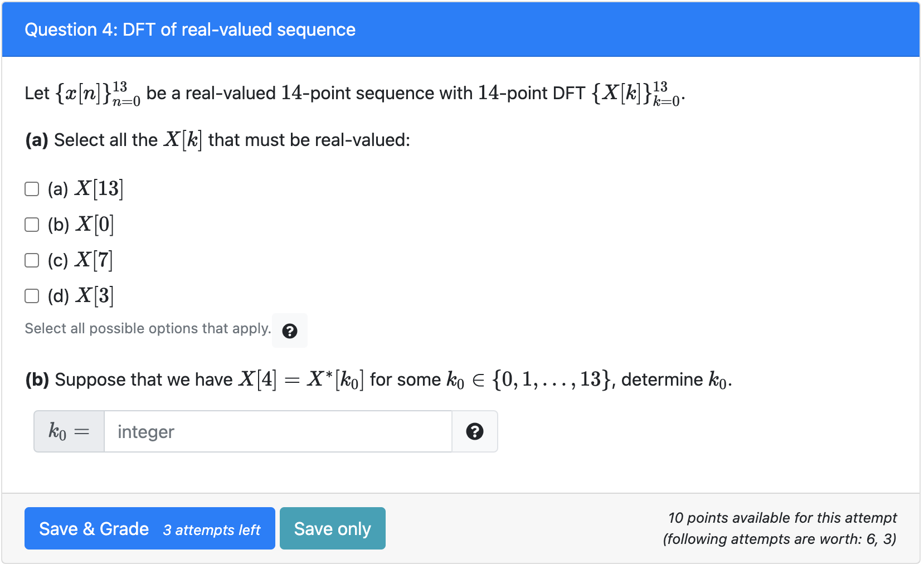924x564 pixels.
Task: Click the '3 attempts left' text
Action: pos(212,530)
